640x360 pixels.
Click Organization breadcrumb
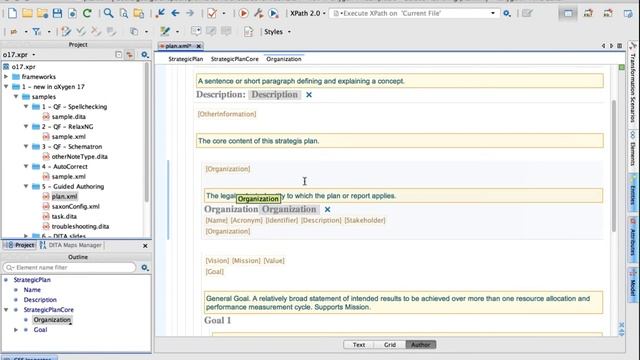pos(284,59)
